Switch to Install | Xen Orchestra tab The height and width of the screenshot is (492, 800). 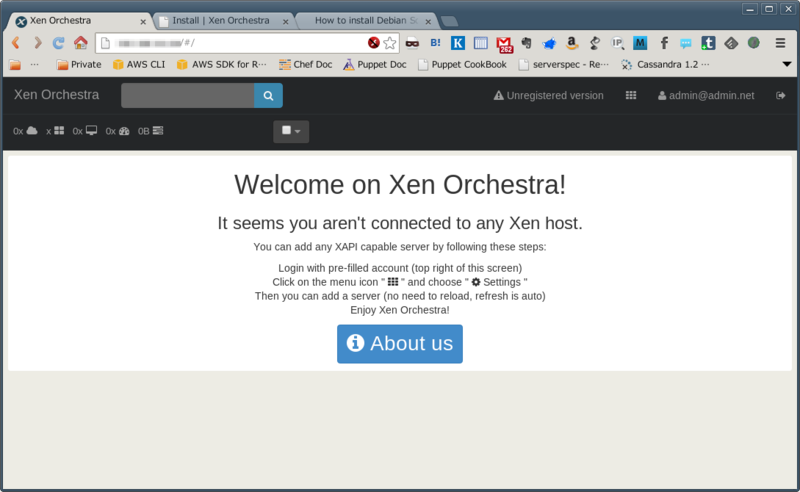point(223,21)
